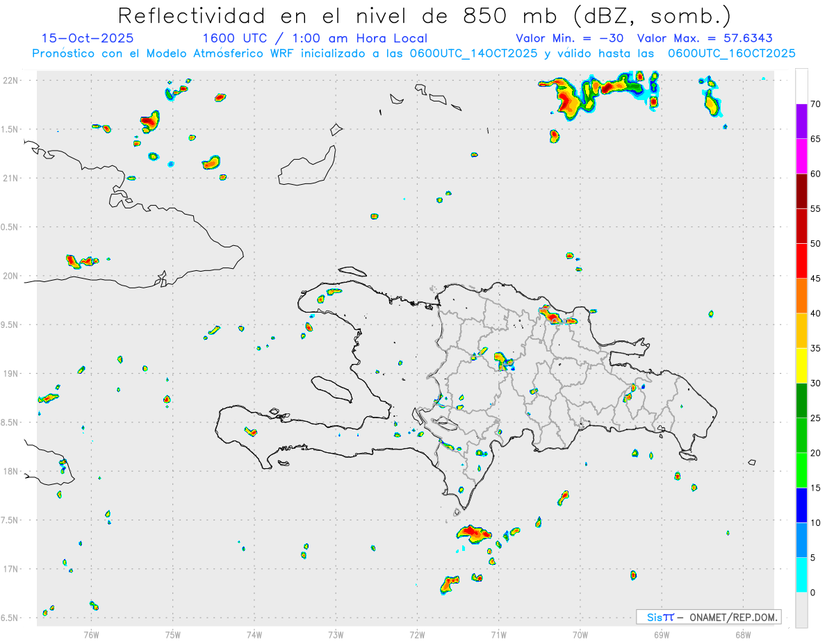The image size is (834, 644).
Task: Click the '60' colorbar scale value
Action: [x=816, y=174]
